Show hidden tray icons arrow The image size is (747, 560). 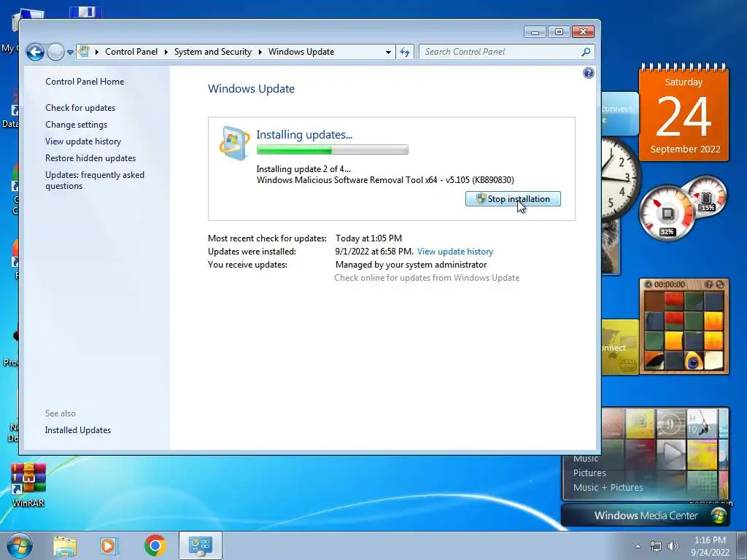click(x=638, y=546)
